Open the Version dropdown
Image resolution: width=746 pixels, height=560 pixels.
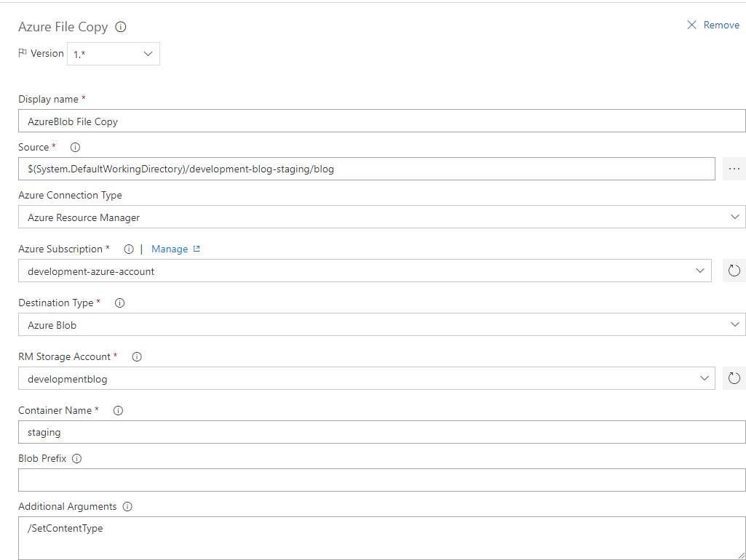[x=148, y=53]
